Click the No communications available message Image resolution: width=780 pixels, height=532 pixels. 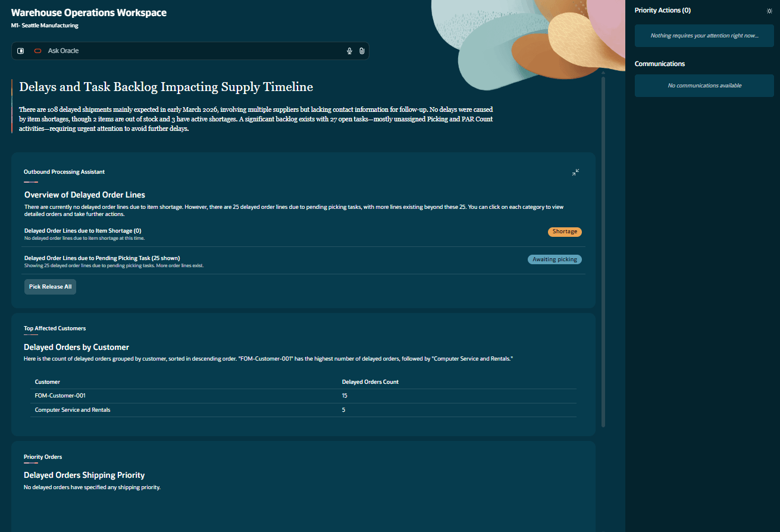click(x=704, y=86)
